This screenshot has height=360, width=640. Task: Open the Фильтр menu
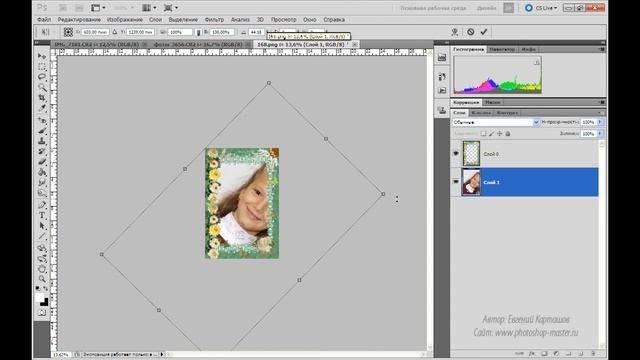[214, 20]
